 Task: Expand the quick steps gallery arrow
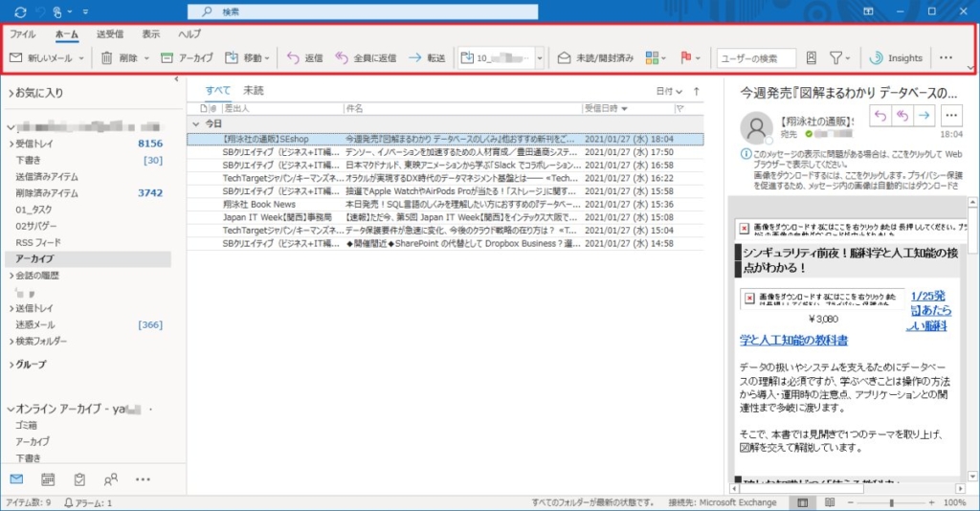click(x=540, y=58)
